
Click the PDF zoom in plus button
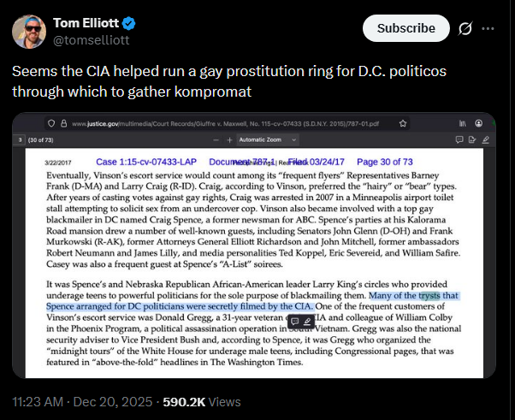[230, 139]
